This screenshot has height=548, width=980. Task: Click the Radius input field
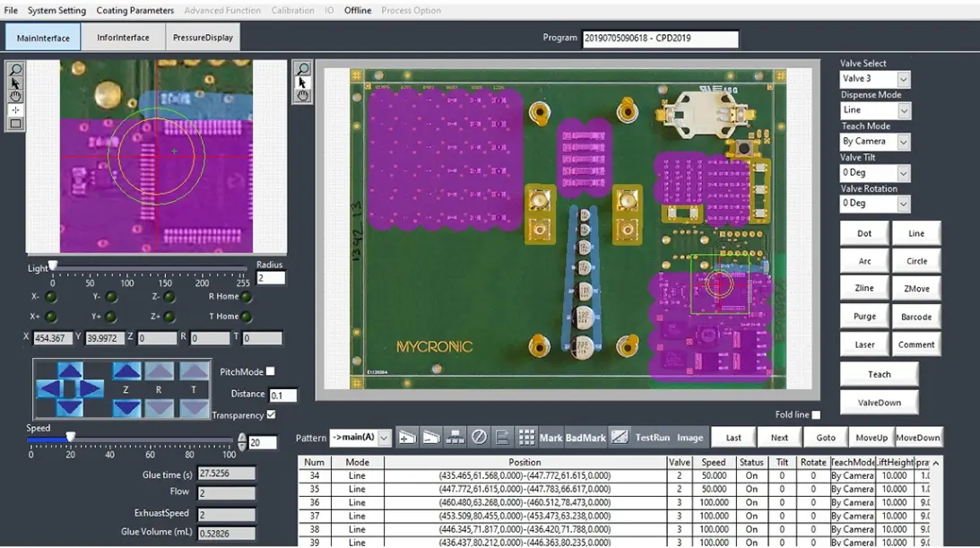point(271,279)
